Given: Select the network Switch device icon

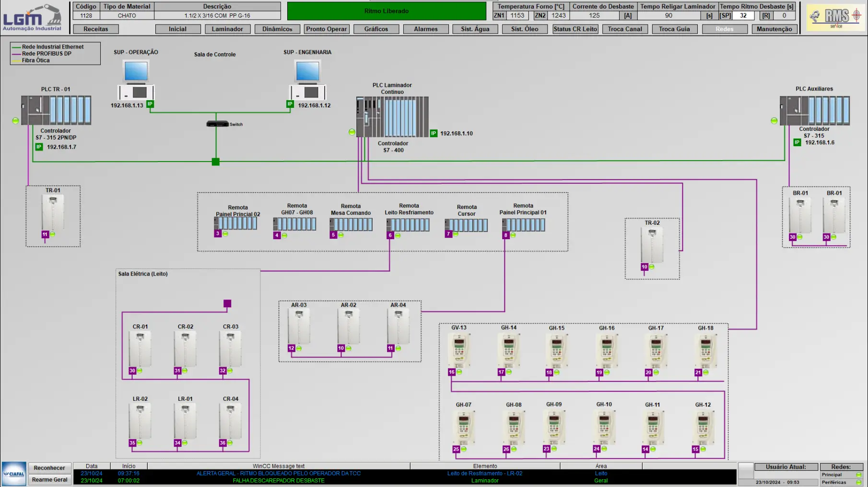Looking at the screenshot, I should click(217, 124).
